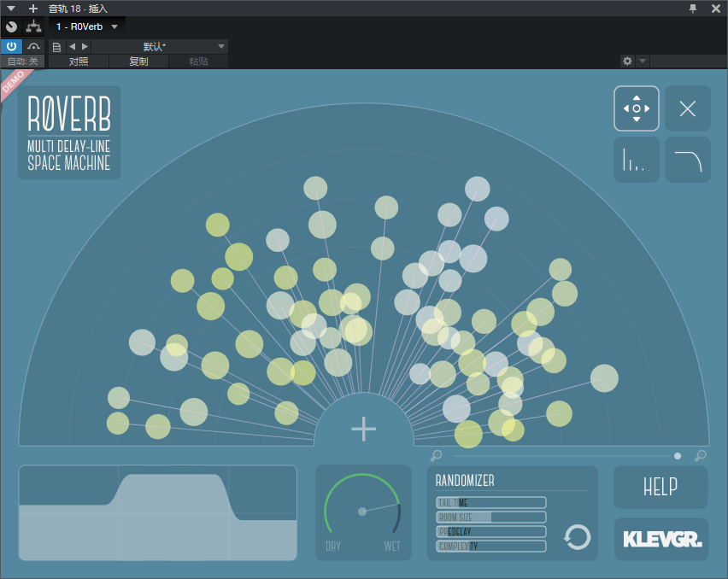Viewport: 728px width, 579px height.
Task: Click the KLEVGR. logo button
Action: point(660,539)
